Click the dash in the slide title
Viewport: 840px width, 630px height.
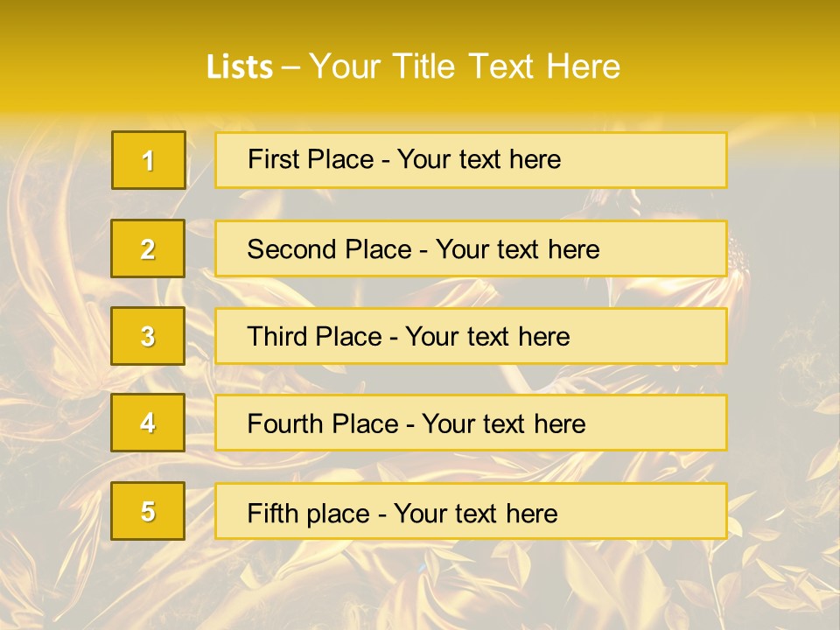(290, 68)
